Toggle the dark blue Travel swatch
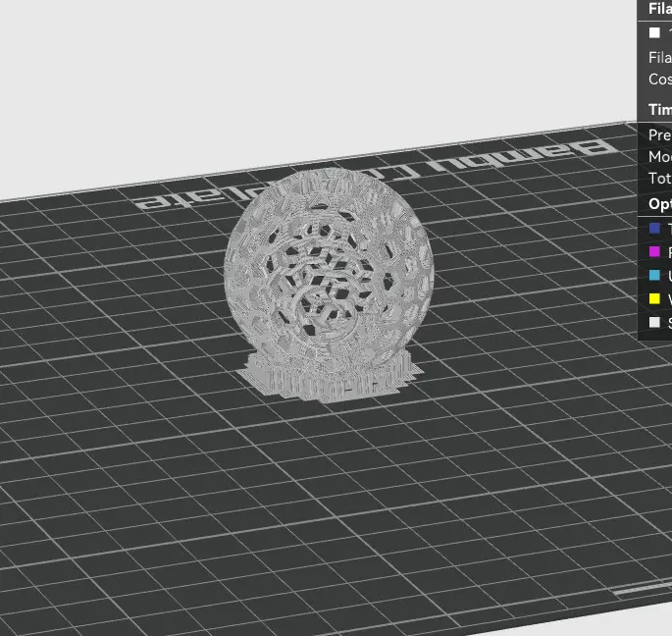Viewport: 672px width, 636px height. click(x=654, y=228)
